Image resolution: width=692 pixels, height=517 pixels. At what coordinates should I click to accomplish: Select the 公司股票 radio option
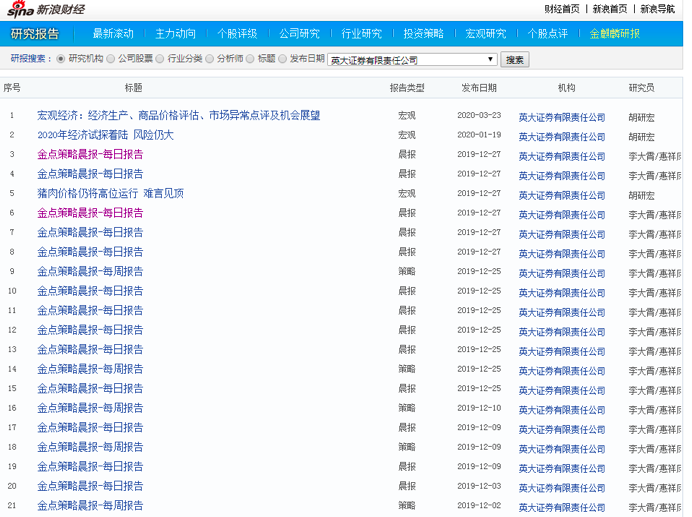pos(112,60)
